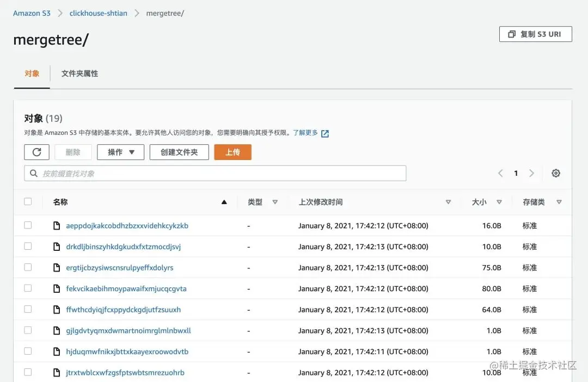Open object fekvcikaebihmoypawaifxmjucqcgvta
Image resolution: width=588 pixels, height=382 pixels.
click(x=126, y=288)
